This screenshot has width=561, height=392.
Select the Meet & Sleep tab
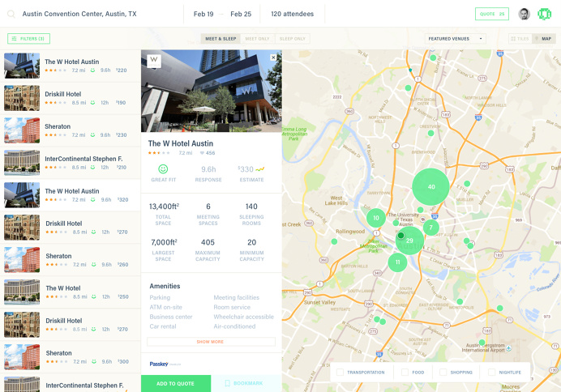pos(221,39)
